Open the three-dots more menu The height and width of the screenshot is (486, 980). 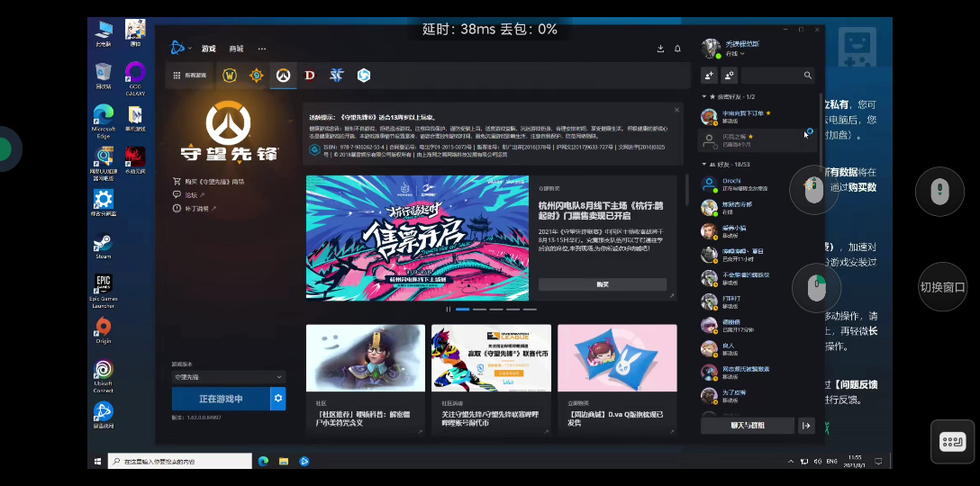(262, 49)
